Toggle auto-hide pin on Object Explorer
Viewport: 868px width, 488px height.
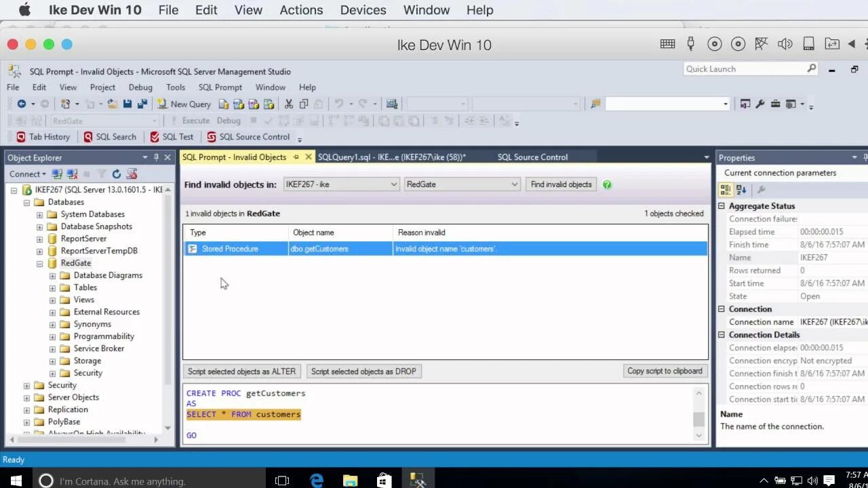point(156,157)
